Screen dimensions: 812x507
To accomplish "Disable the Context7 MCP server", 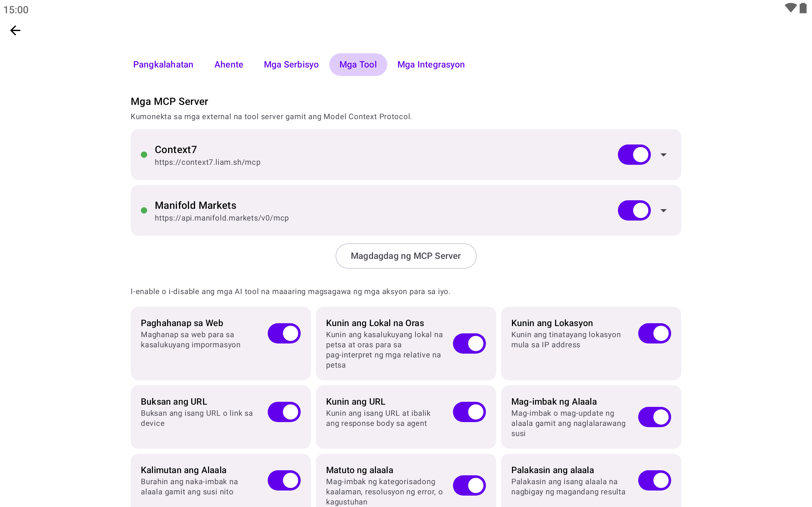I will (x=634, y=155).
